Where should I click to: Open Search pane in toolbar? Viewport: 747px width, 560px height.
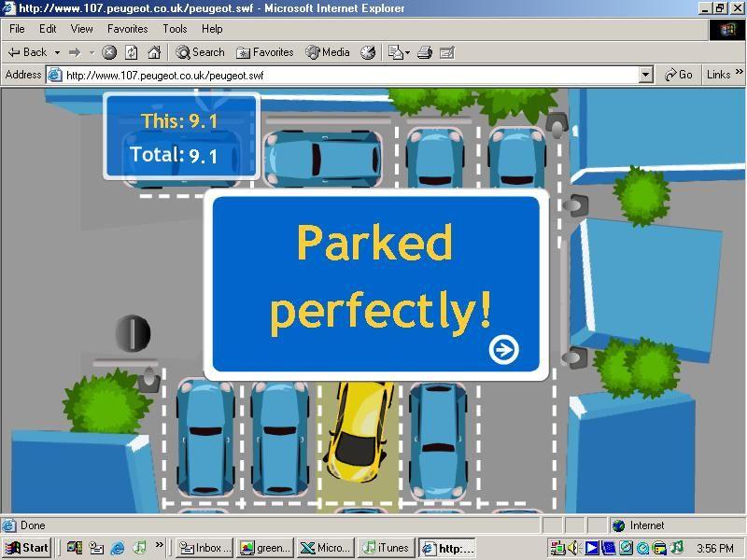click(x=200, y=53)
